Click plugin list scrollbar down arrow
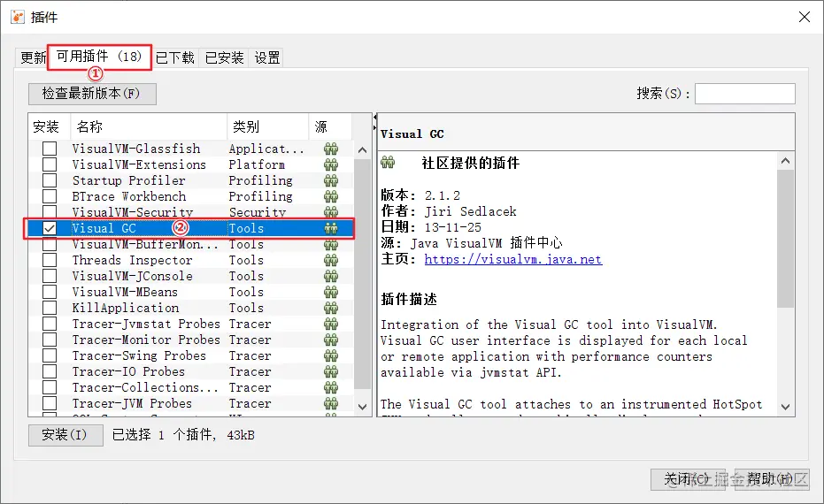 pyautogui.click(x=362, y=407)
